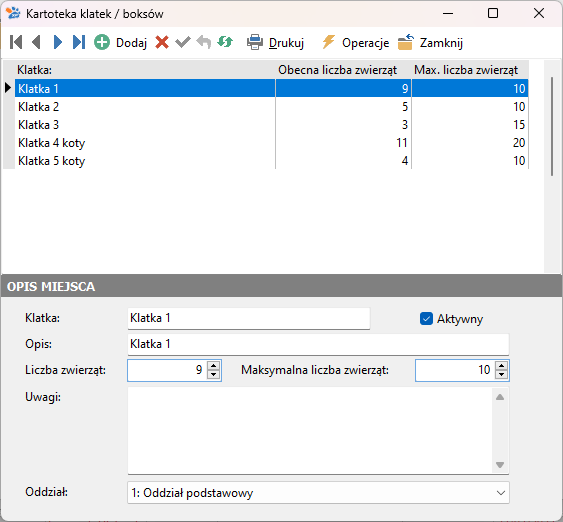The image size is (563, 522).
Task: Expand the Oddział dropdown
Action: pyautogui.click(x=501, y=493)
